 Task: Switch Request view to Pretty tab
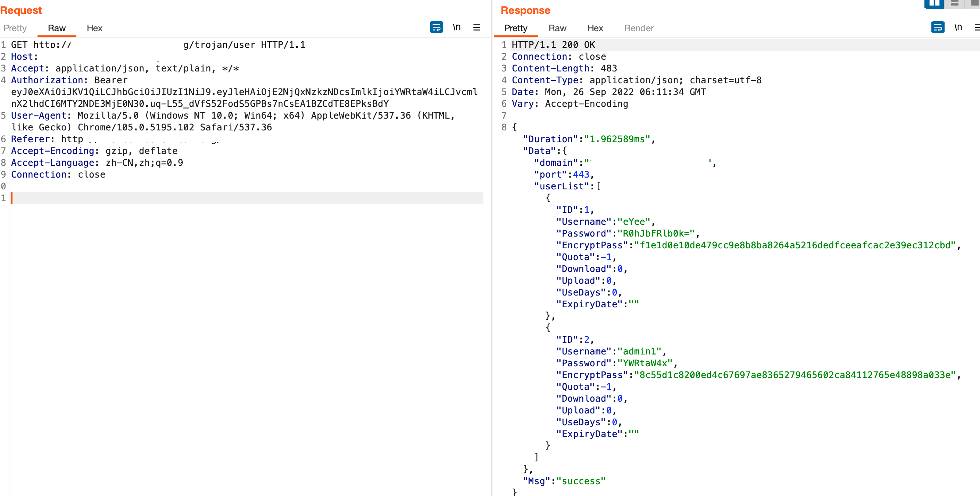15,28
